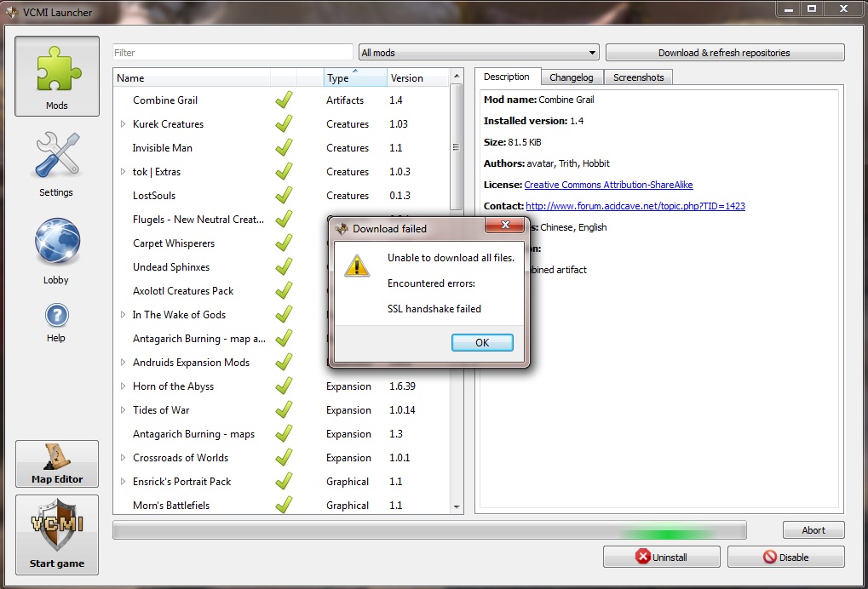Focus the mod Filter text field
This screenshot has height=589, width=868.
[x=233, y=53]
